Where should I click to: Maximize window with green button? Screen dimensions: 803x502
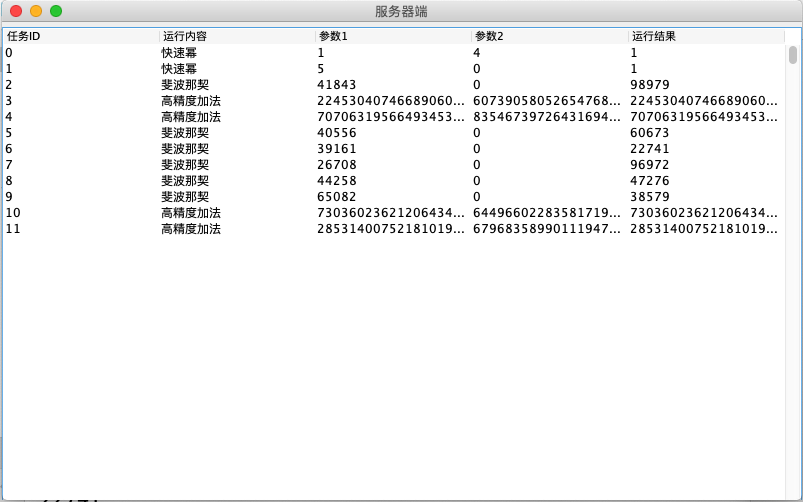click(x=56, y=11)
